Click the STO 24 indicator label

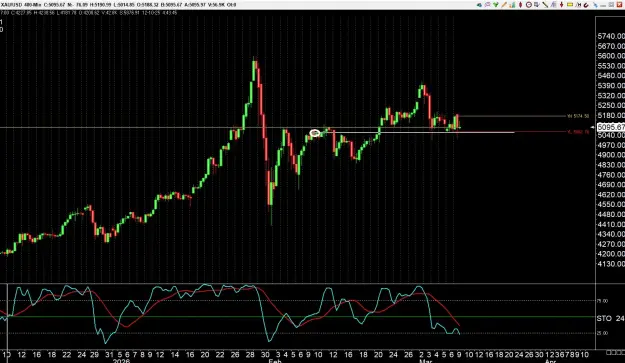click(610, 318)
